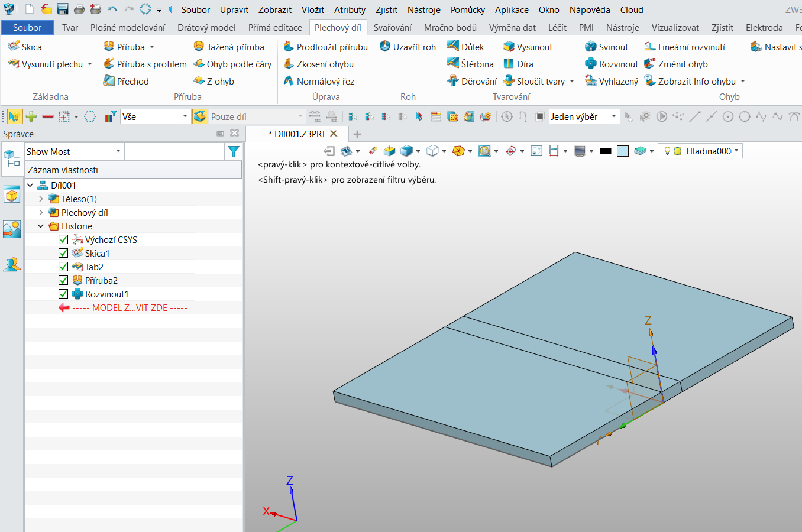
Task: Expand the Těleso(1) tree node
Action: tap(41, 199)
